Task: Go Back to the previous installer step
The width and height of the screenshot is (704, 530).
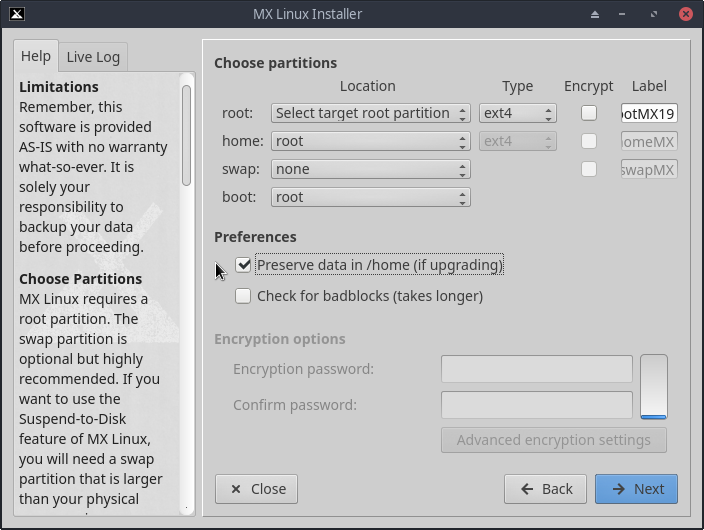Action: [x=545, y=489]
